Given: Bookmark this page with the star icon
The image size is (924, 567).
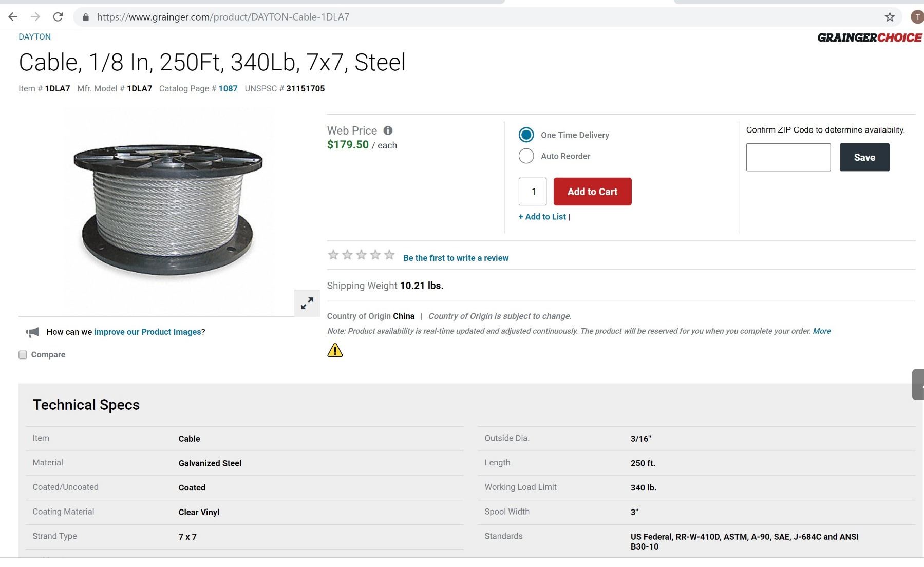Looking at the screenshot, I should [890, 17].
